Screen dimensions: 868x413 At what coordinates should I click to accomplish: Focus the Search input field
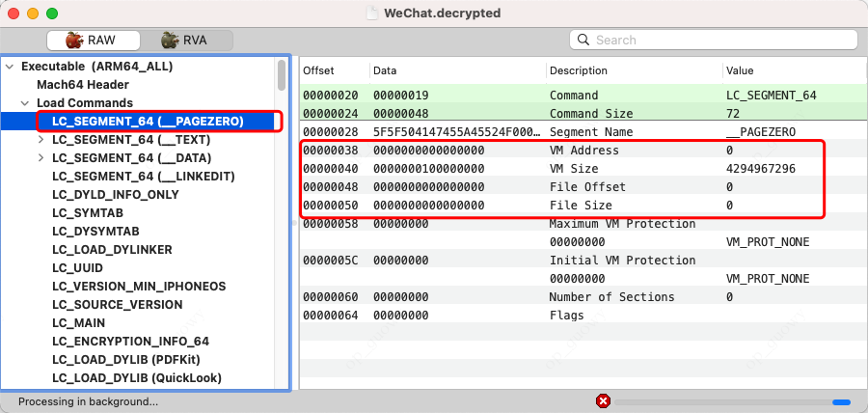click(714, 40)
